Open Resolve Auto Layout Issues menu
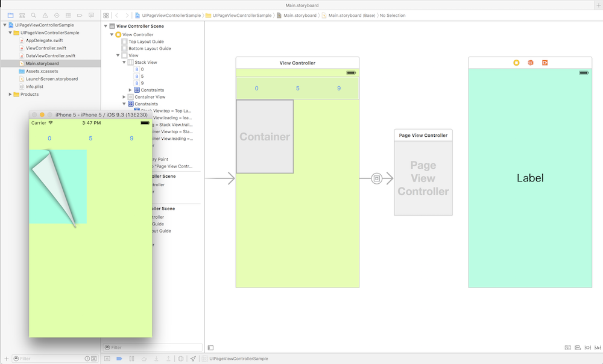 click(597, 348)
